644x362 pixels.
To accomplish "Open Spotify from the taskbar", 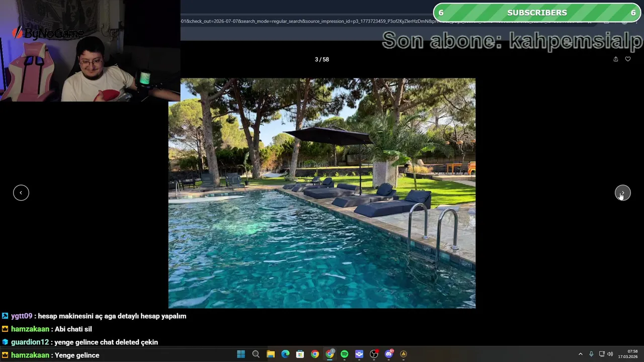I will [x=344, y=354].
